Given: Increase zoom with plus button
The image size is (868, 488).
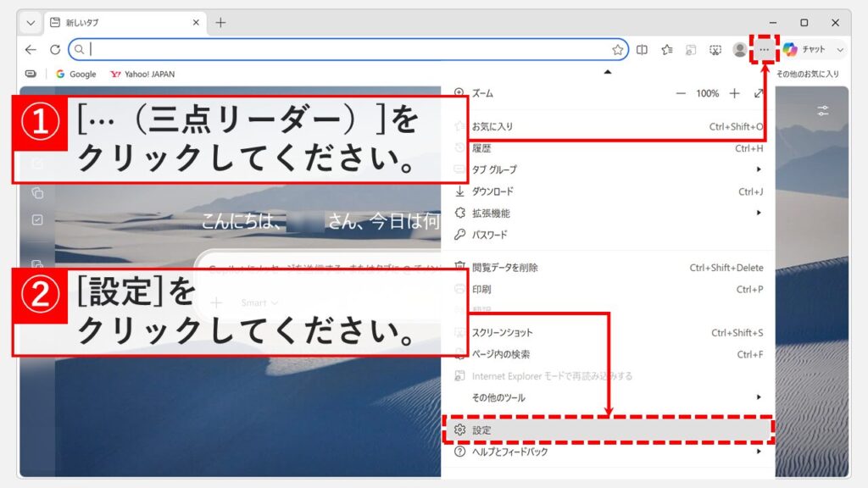Looking at the screenshot, I should 735,93.
